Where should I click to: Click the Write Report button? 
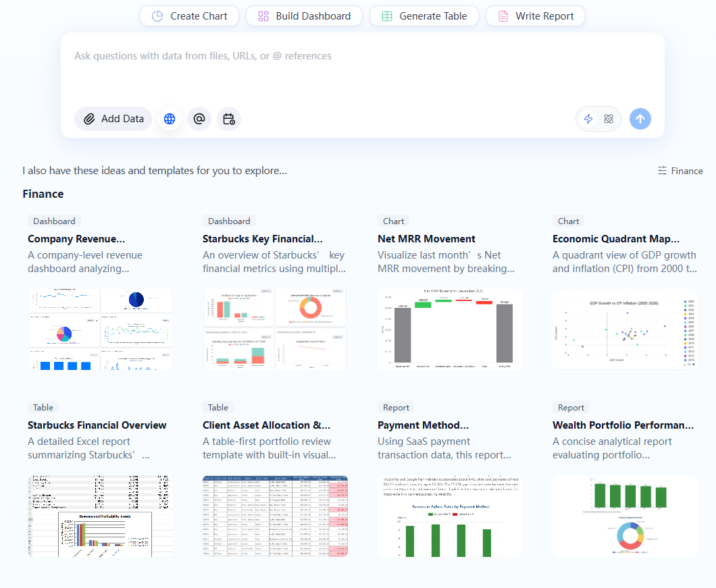coord(535,16)
